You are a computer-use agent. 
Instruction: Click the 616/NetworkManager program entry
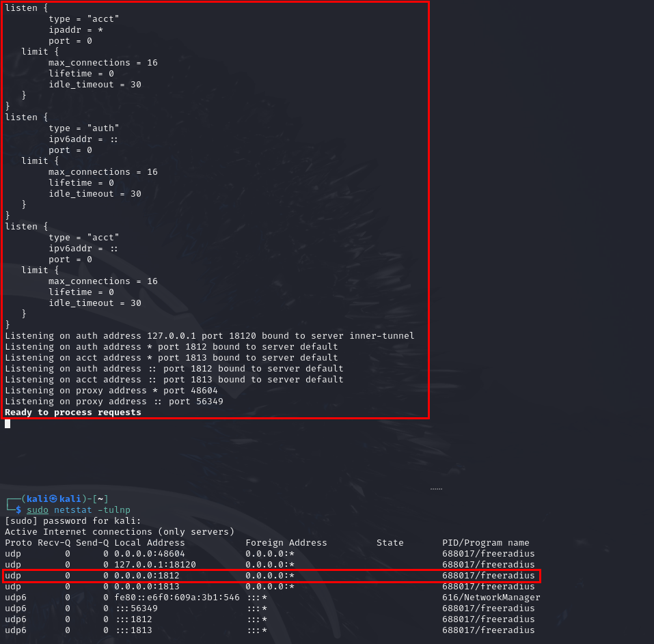[x=491, y=598]
